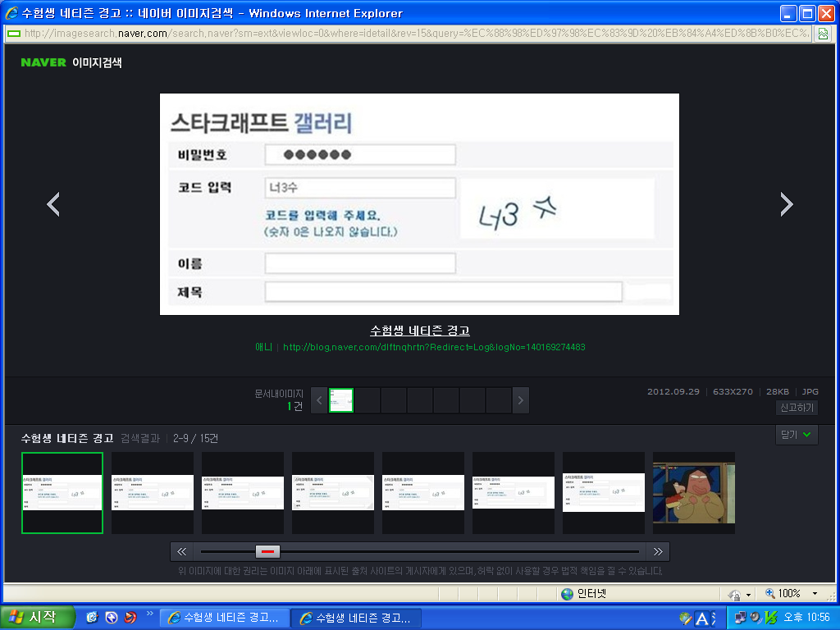Image resolution: width=840 pixels, height=630 pixels.
Task: Launch Internet Explorer from quick launch
Action: click(x=92, y=618)
